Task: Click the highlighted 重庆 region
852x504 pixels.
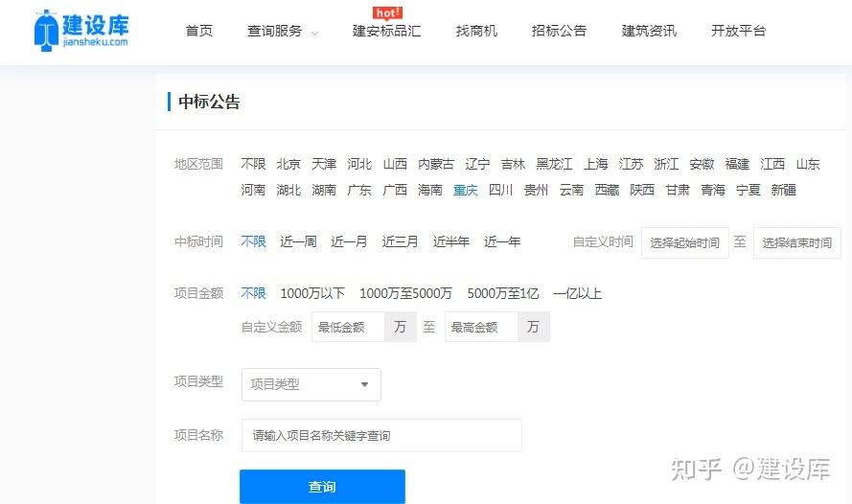Action: (466, 190)
